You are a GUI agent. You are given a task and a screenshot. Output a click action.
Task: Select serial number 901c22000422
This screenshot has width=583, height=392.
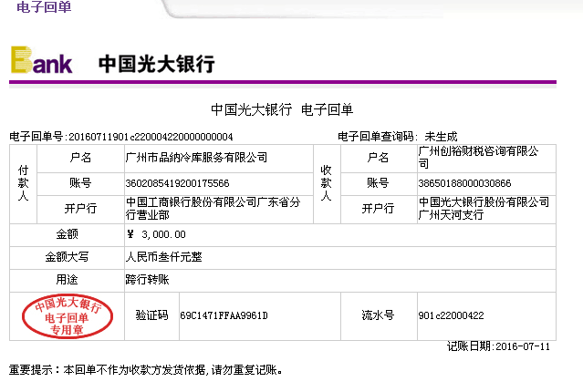click(x=451, y=315)
